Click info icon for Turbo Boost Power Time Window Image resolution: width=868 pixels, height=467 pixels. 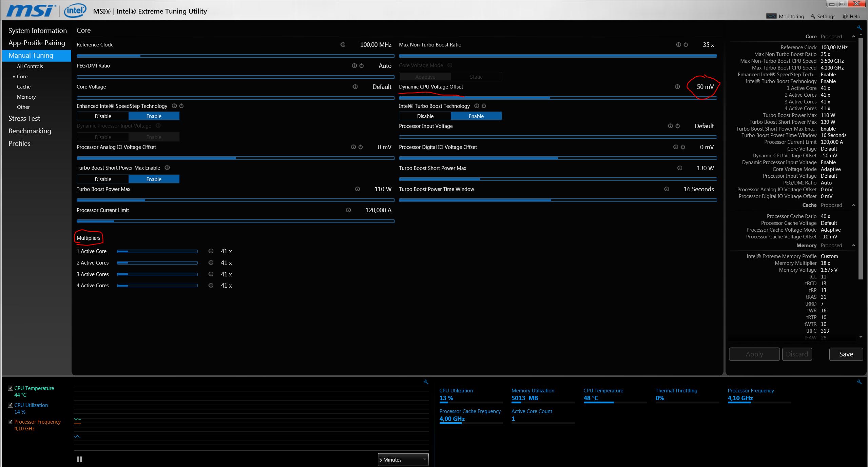pos(667,189)
